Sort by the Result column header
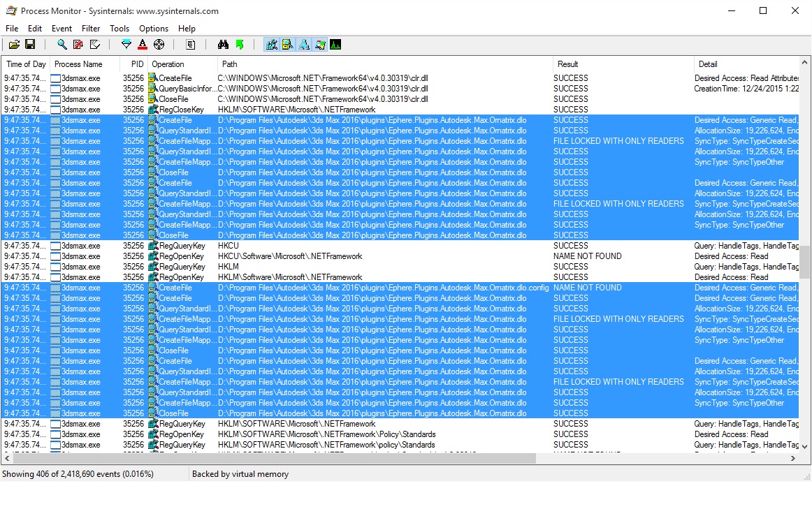This screenshot has width=812, height=509. tap(567, 64)
